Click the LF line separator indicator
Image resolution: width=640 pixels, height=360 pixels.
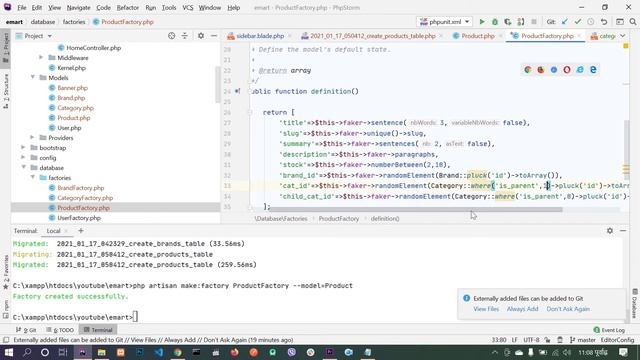[514, 340]
